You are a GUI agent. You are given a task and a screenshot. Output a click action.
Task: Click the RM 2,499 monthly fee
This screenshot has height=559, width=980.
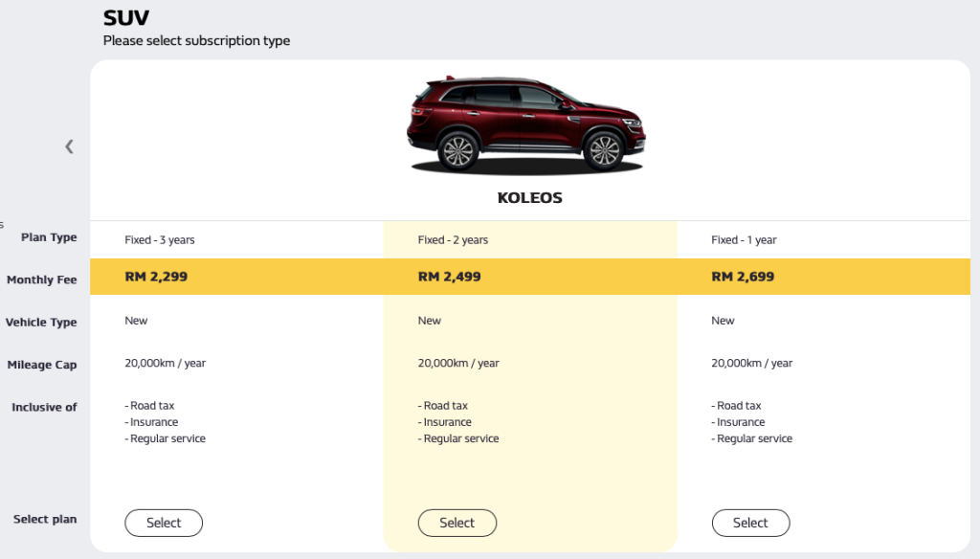pyautogui.click(x=449, y=277)
